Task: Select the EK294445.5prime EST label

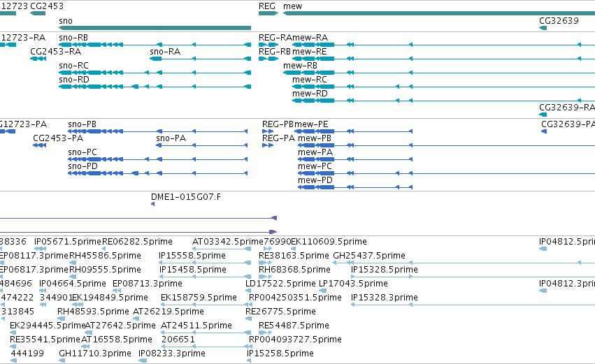Action: [48, 326]
